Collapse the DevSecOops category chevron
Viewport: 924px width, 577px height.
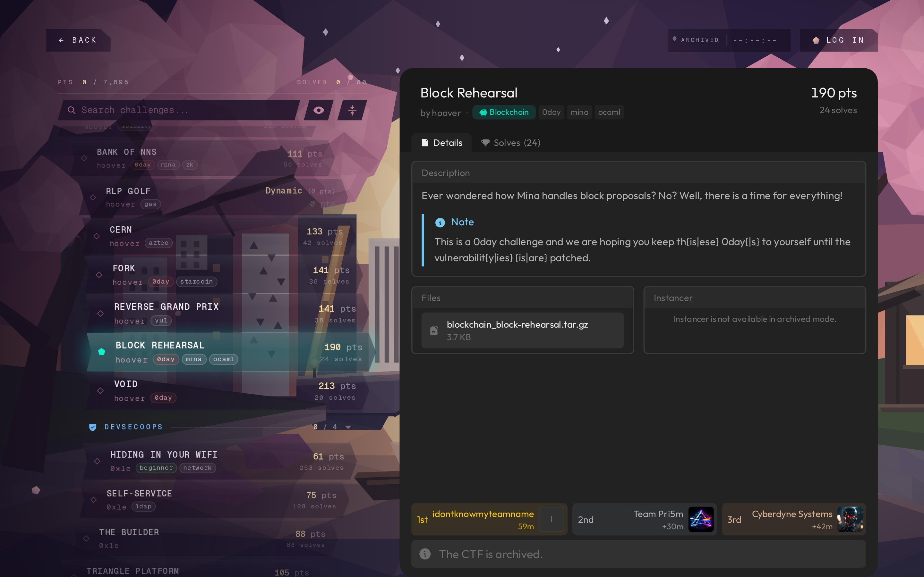pyautogui.click(x=348, y=427)
